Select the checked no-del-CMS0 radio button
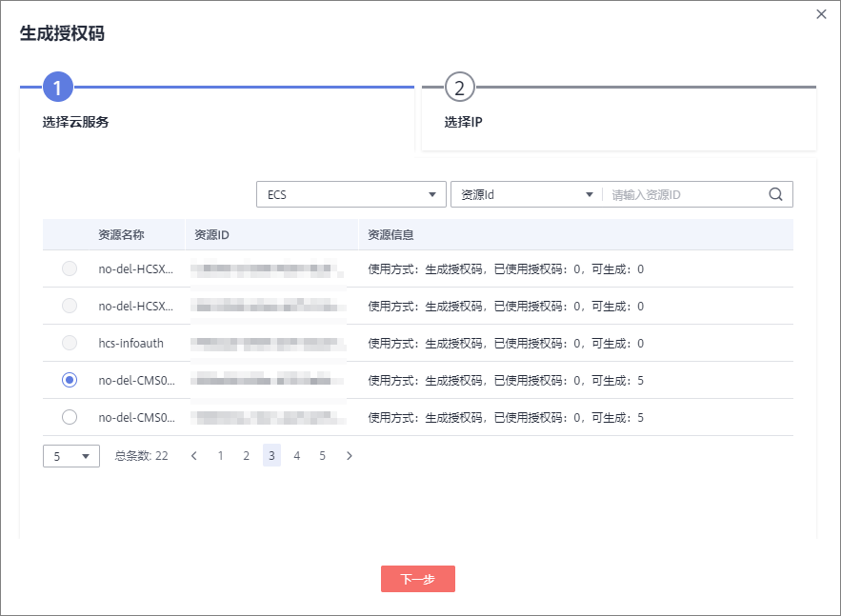Screen dimensions: 841x616 70,380
